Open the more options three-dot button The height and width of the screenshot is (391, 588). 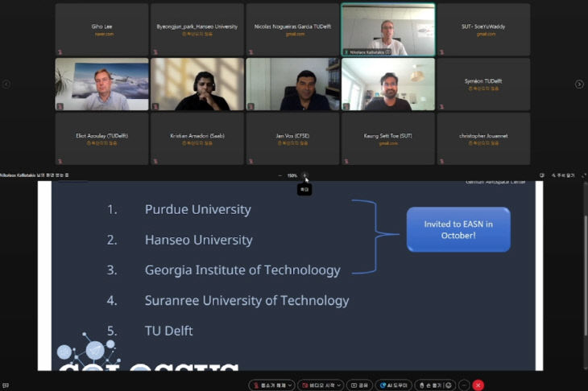[464, 385]
